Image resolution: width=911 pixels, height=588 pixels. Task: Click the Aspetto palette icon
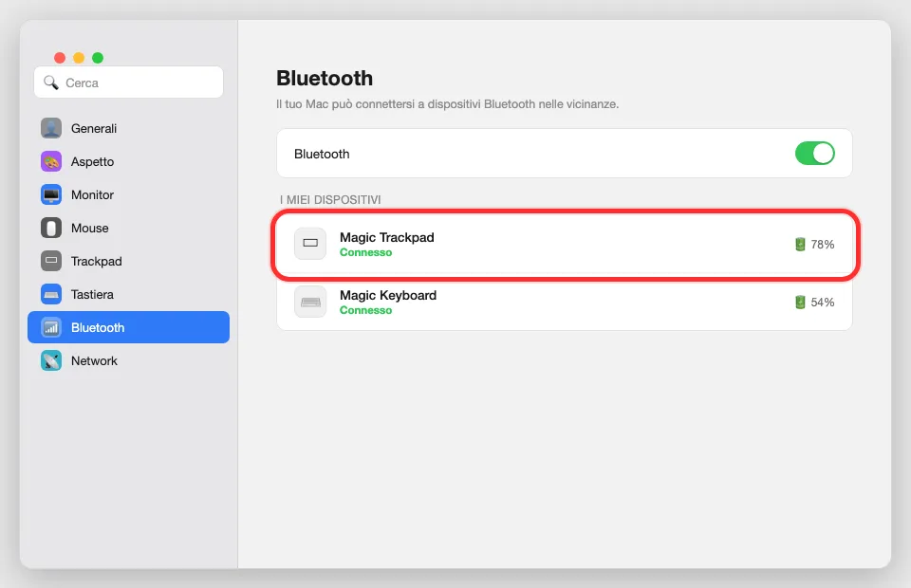pos(51,161)
